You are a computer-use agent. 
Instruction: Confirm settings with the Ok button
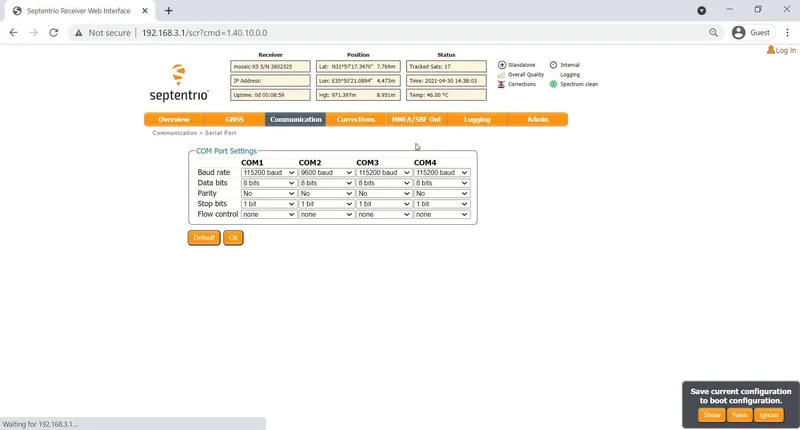point(233,238)
